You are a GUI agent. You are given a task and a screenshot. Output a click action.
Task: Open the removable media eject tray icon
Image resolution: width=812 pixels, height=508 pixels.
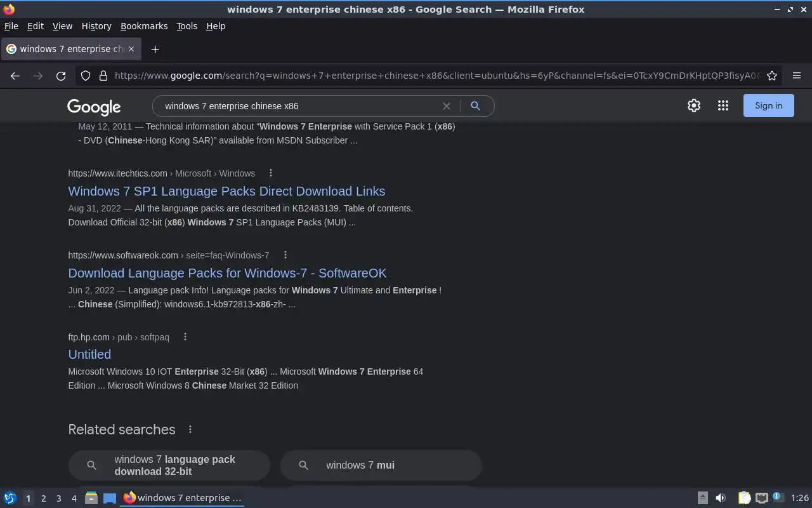(x=703, y=498)
